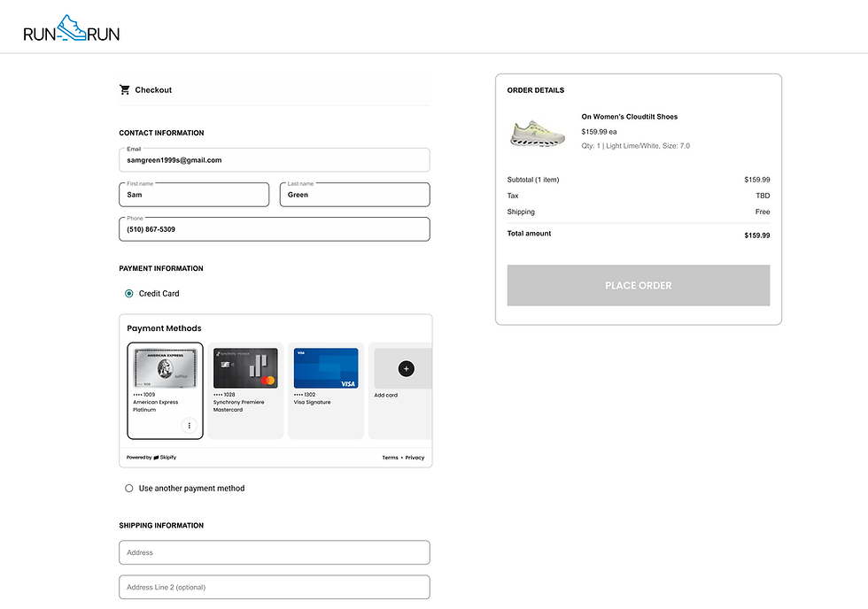Select the Visa Signature card ending 1302
The image size is (868, 609).
click(326, 390)
